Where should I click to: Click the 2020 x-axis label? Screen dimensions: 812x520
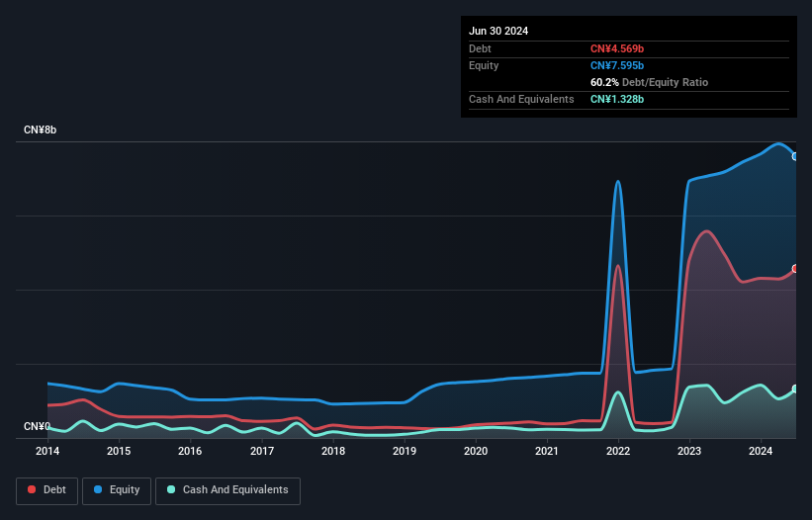pyautogui.click(x=476, y=451)
